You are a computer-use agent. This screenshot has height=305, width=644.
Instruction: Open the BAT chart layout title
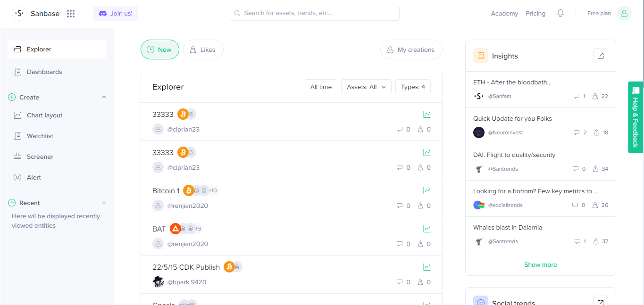click(x=159, y=229)
